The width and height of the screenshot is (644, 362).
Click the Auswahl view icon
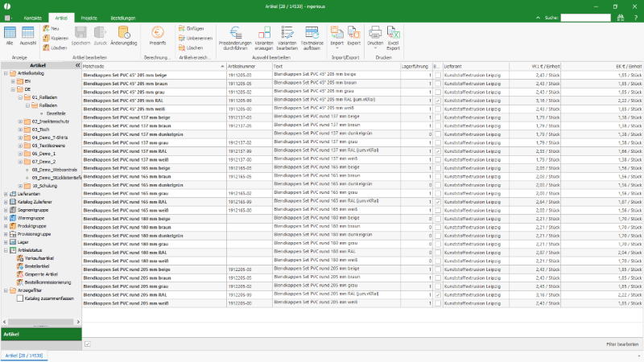click(28, 35)
